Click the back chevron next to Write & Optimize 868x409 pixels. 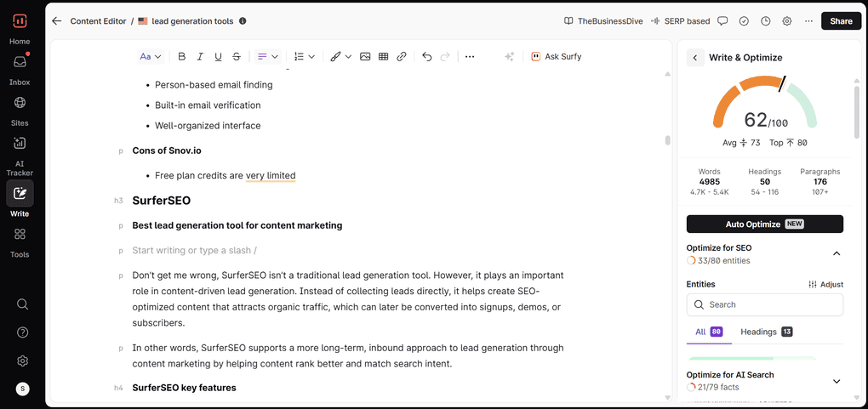coord(695,58)
